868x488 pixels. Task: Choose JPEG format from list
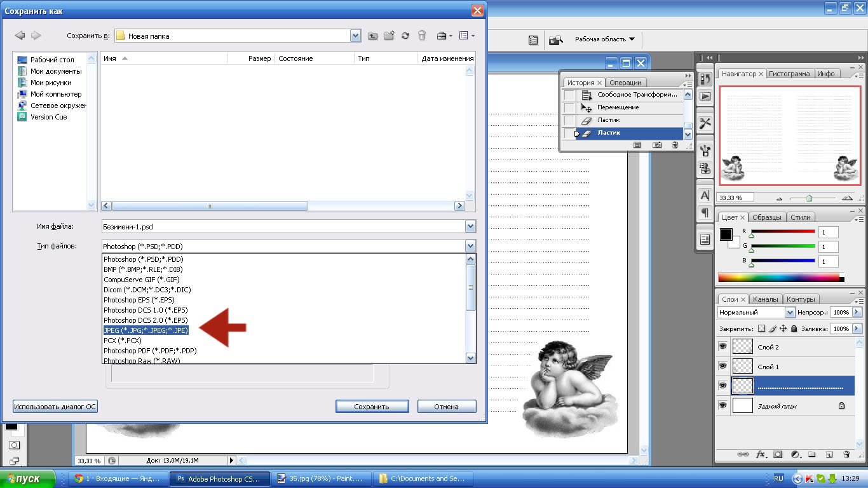pos(146,330)
